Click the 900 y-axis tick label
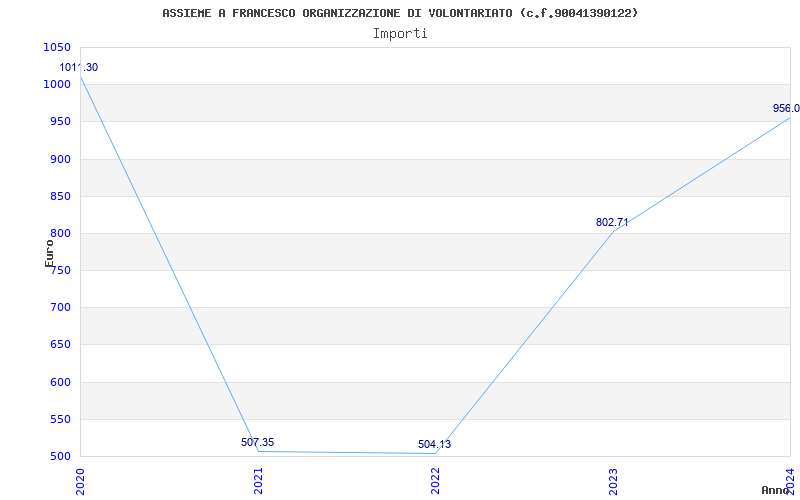The width and height of the screenshot is (800, 500). tap(60, 159)
